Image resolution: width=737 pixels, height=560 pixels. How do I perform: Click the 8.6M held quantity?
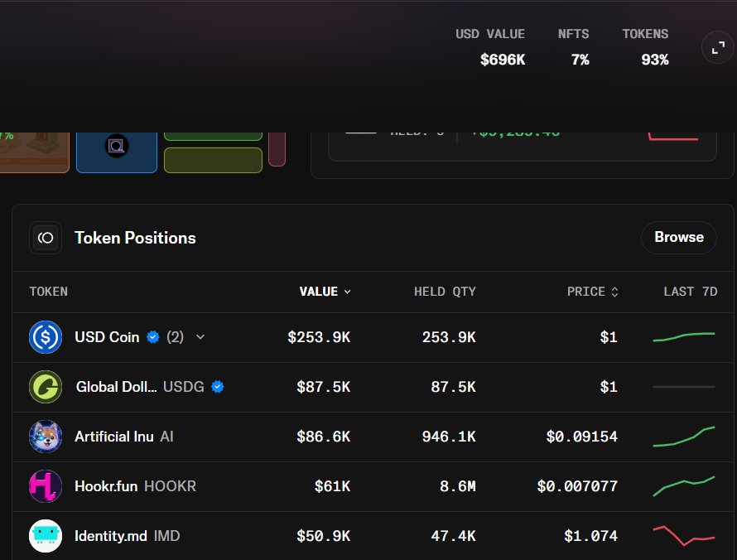coord(458,486)
